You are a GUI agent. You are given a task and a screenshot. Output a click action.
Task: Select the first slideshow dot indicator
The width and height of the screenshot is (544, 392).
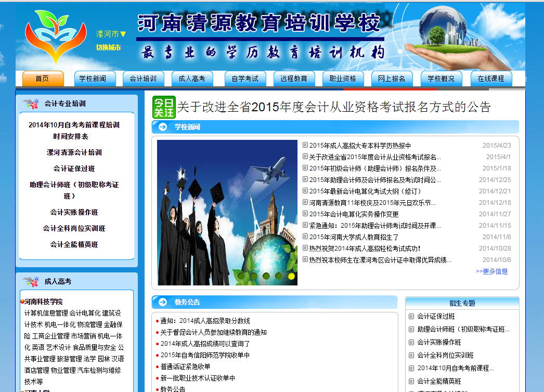pos(241,276)
